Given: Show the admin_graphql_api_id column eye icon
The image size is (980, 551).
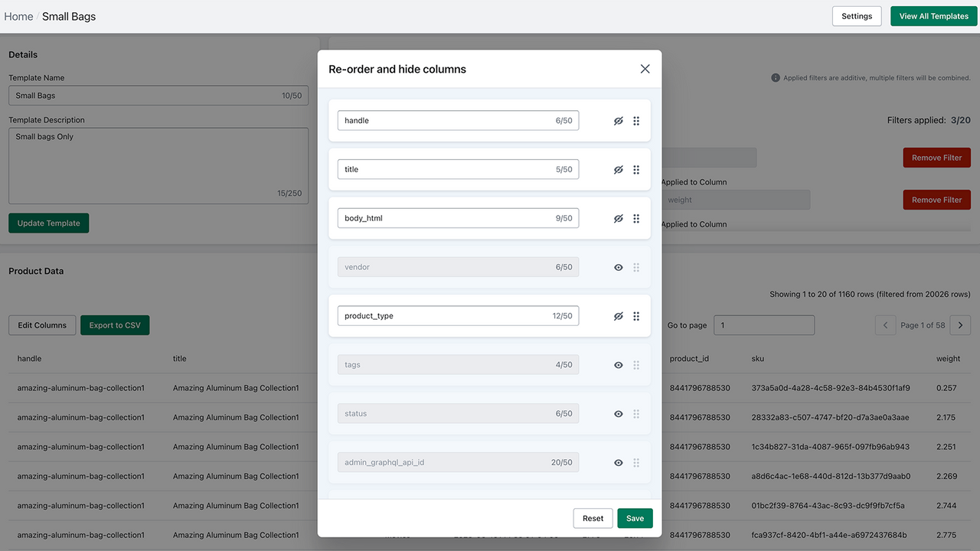Looking at the screenshot, I should pos(619,463).
